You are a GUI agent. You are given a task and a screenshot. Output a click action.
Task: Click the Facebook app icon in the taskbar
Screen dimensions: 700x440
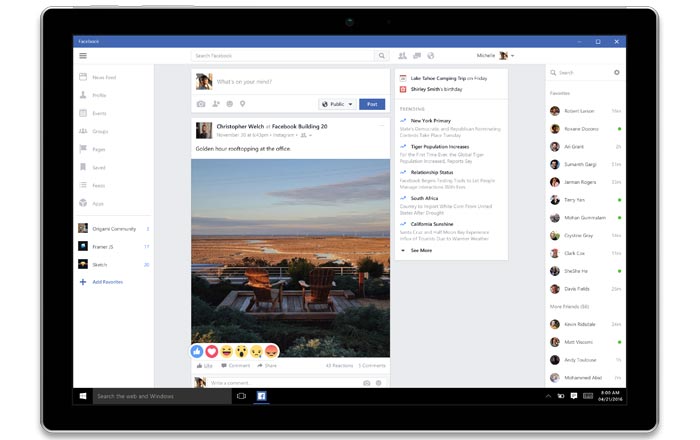pyautogui.click(x=262, y=396)
